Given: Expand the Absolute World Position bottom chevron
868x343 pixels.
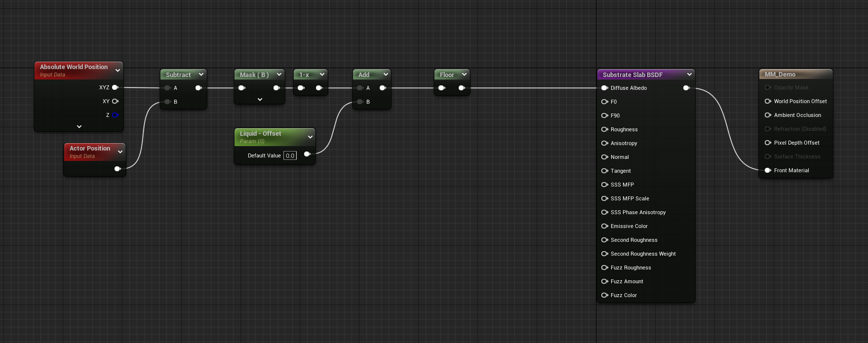Looking at the screenshot, I should click(79, 127).
